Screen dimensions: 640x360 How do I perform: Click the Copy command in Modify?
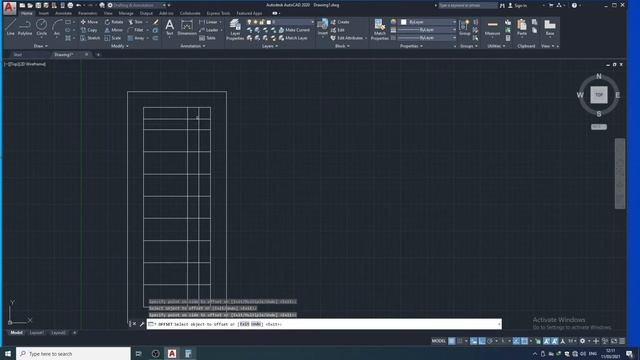[x=89, y=30]
